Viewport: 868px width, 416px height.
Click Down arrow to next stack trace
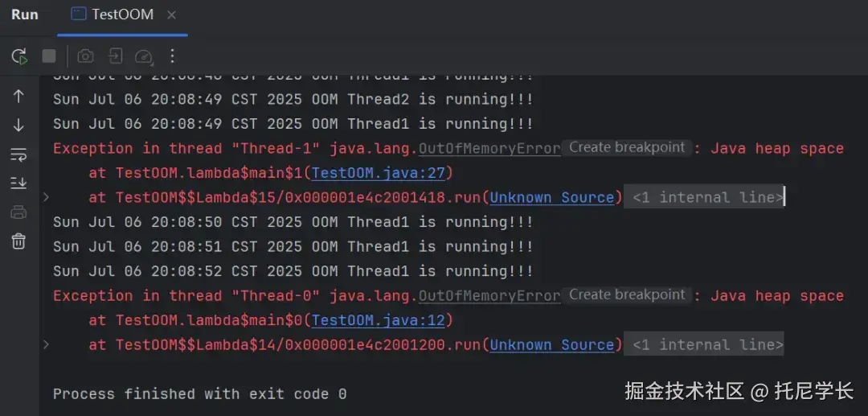coord(19,126)
